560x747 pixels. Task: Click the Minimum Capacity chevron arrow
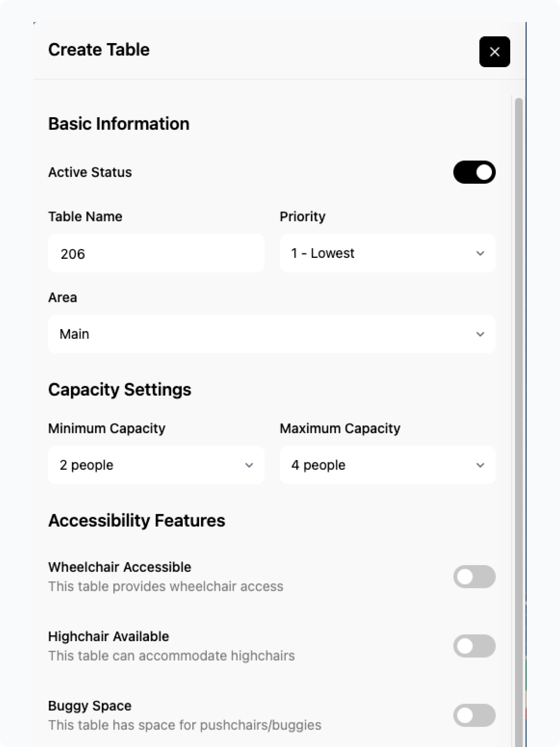tap(249, 465)
